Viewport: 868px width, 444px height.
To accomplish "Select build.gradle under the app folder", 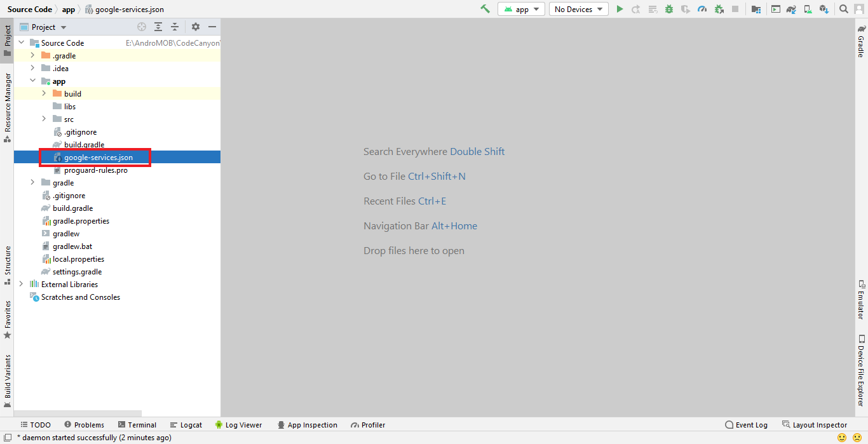I will point(84,145).
